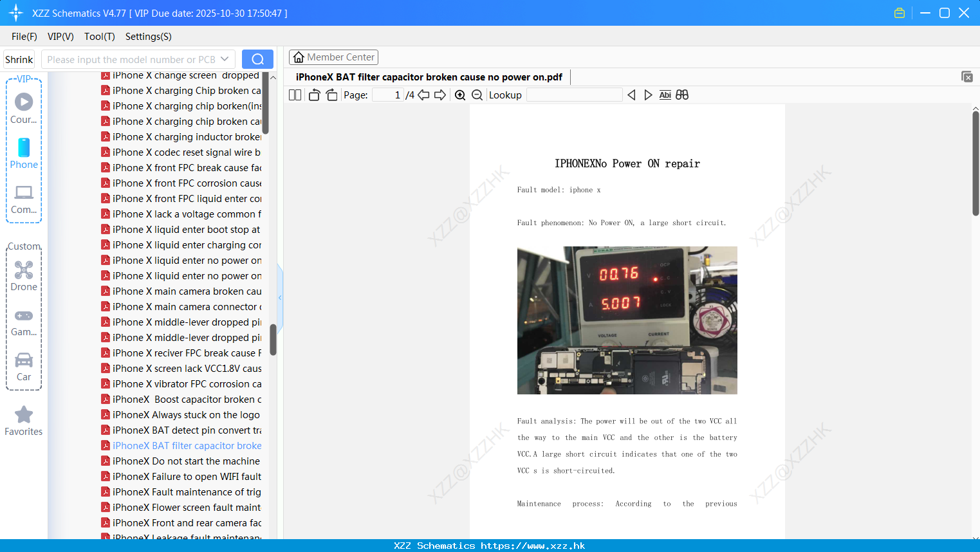This screenshot has width=980, height=552.
Task: Toggle the Abi whole-word match icon
Action: [x=665, y=95]
